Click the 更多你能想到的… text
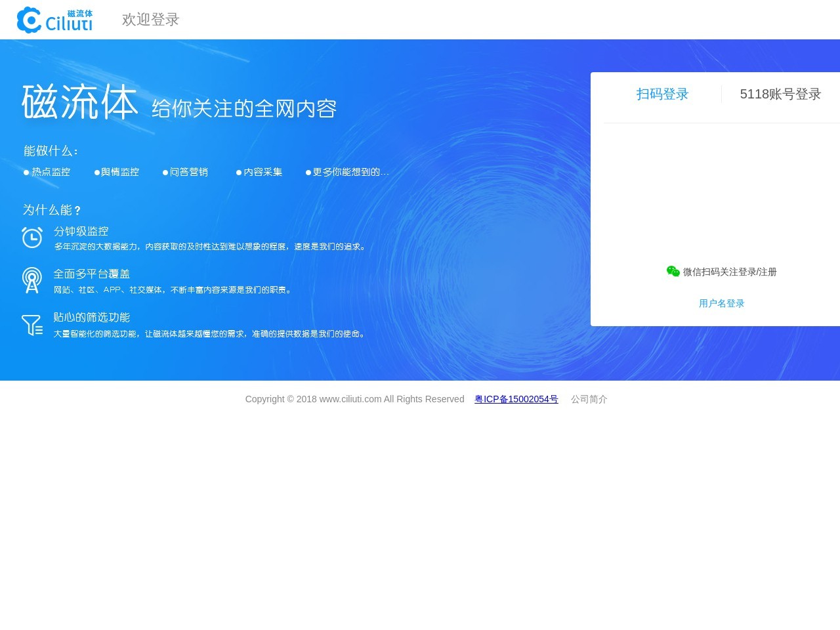This screenshot has width=840, height=630. click(351, 172)
